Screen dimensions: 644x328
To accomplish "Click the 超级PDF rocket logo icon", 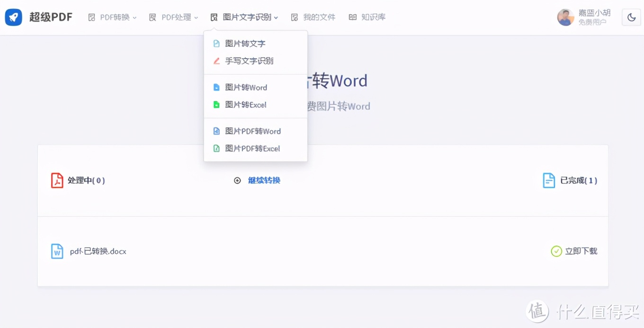I will (x=13, y=17).
